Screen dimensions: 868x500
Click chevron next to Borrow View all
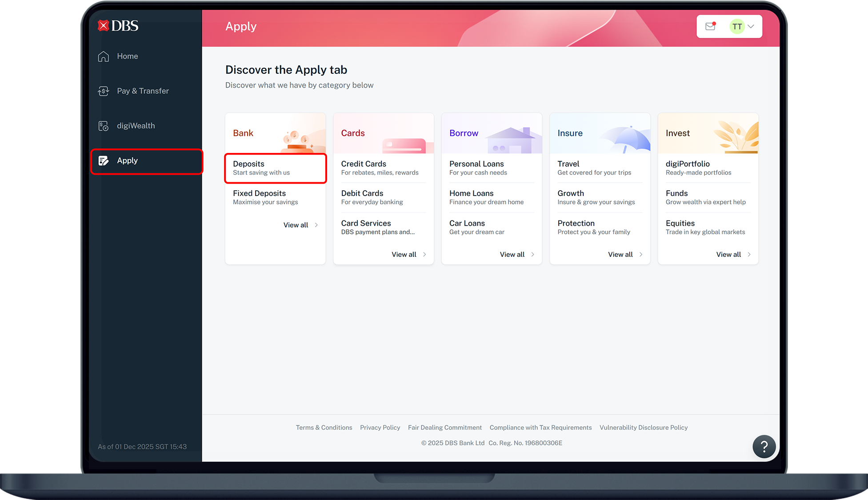click(532, 255)
